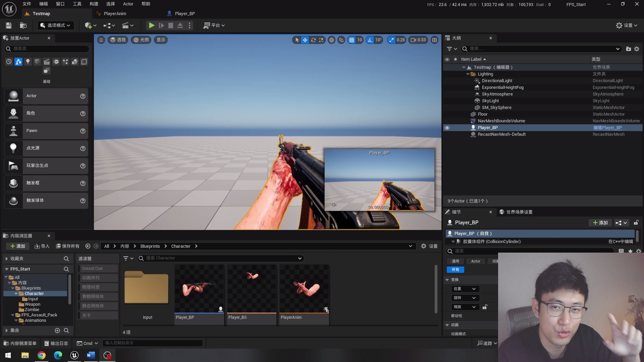Open viewport hamburger options menu
Viewport: 644px width, 362px height.
pyautogui.click(x=101, y=40)
